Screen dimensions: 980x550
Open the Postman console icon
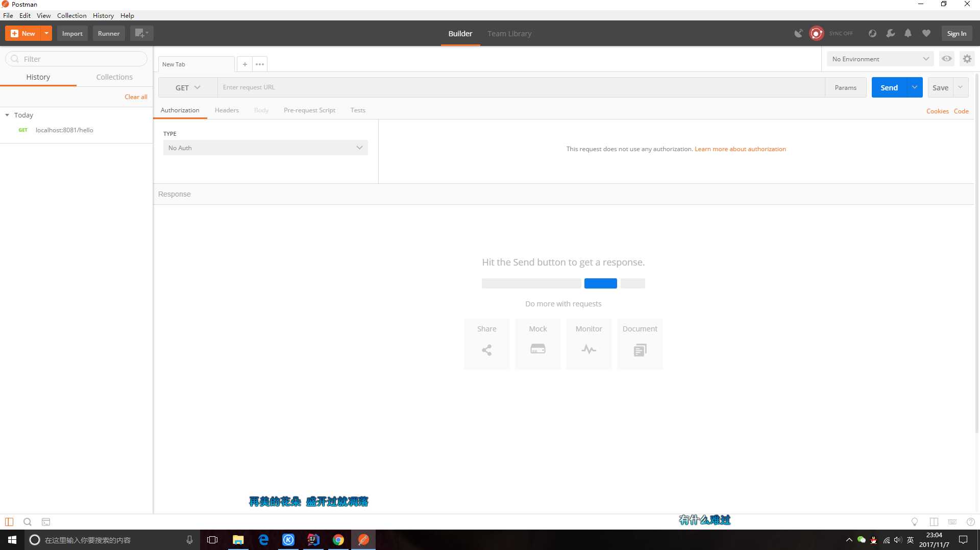tap(46, 522)
